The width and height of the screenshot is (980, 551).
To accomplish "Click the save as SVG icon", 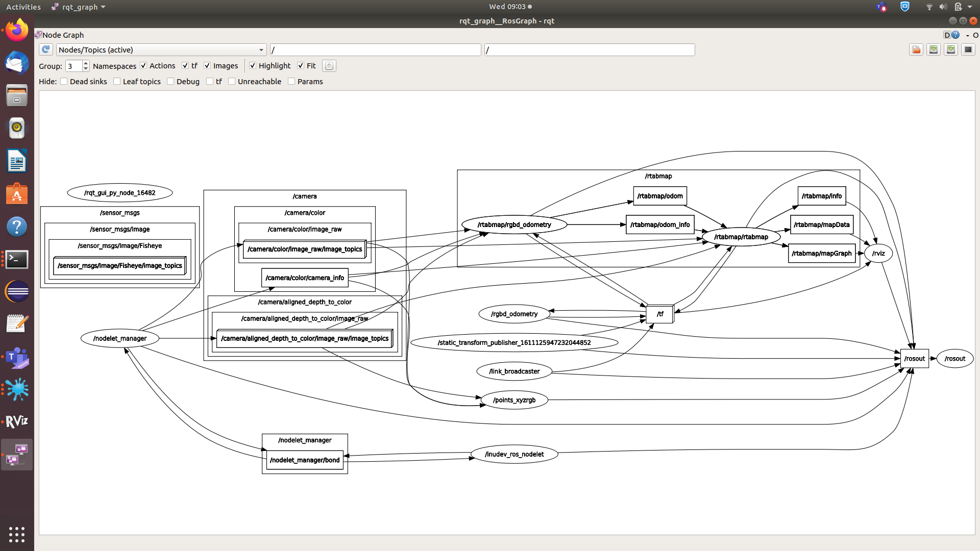I will [951, 49].
